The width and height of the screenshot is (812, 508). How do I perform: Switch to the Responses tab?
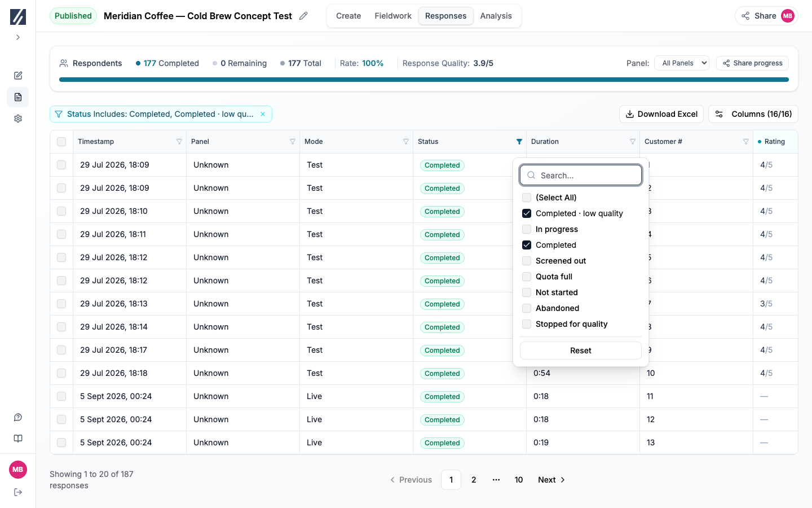[445, 16]
